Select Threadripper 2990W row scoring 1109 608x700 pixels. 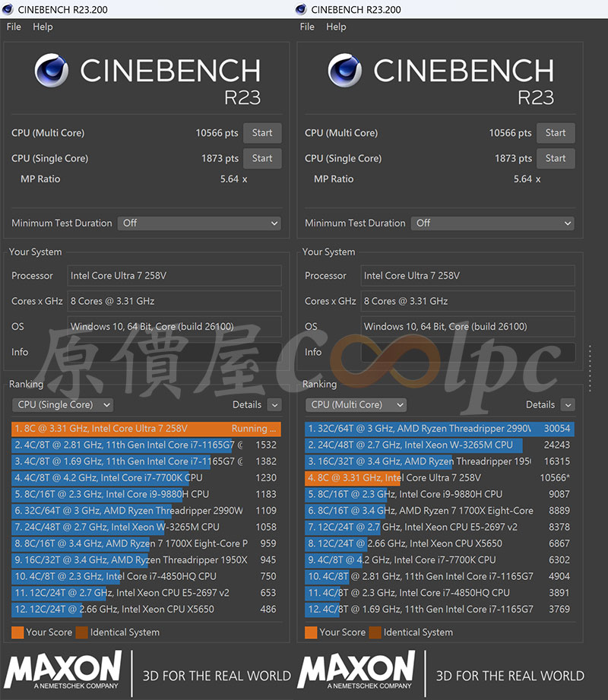tap(147, 511)
